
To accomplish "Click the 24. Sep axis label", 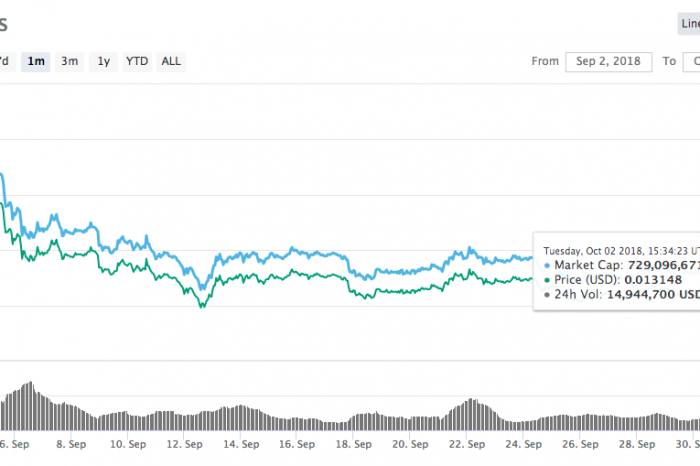I will pyautogui.click(x=524, y=444).
